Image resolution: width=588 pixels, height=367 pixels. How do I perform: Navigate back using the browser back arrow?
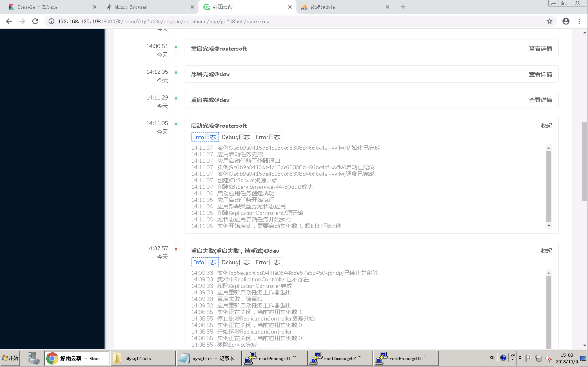9,21
